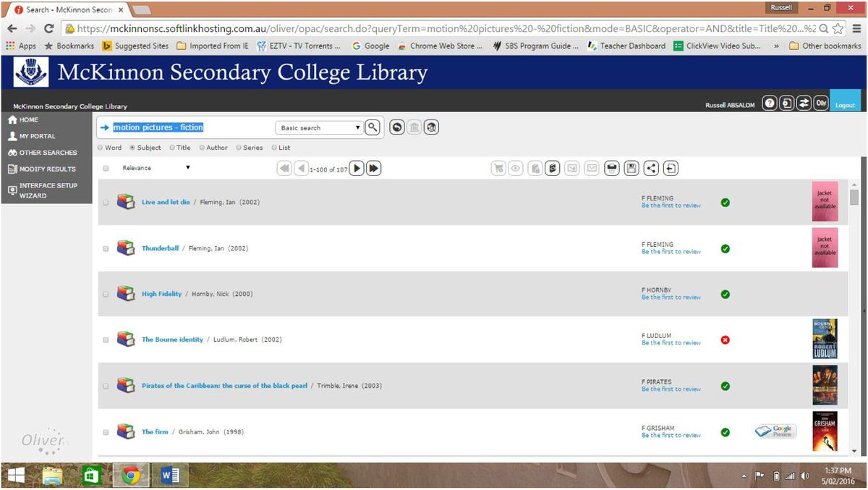This screenshot has width=868, height=490.
Task: Click the results vertical scrollbar thumb
Action: click(x=854, y=197)
